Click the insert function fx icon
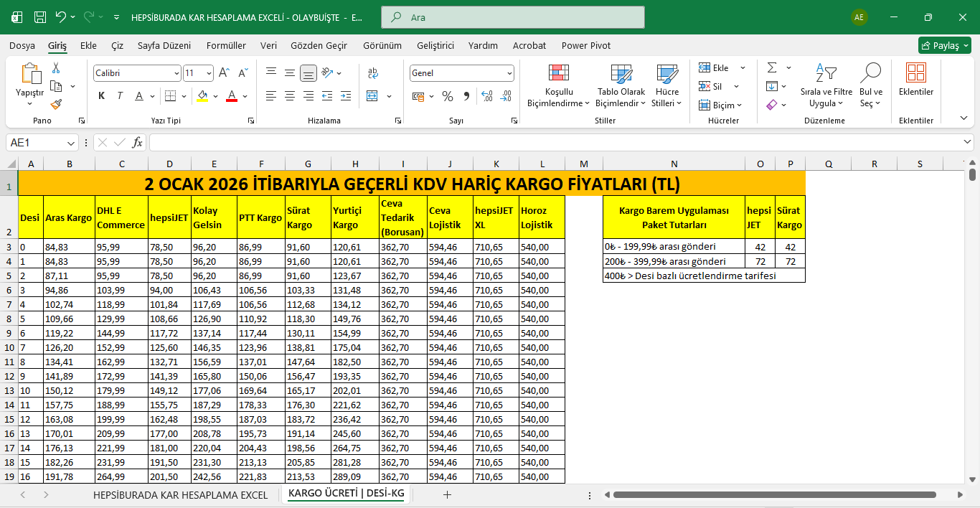 137,143
